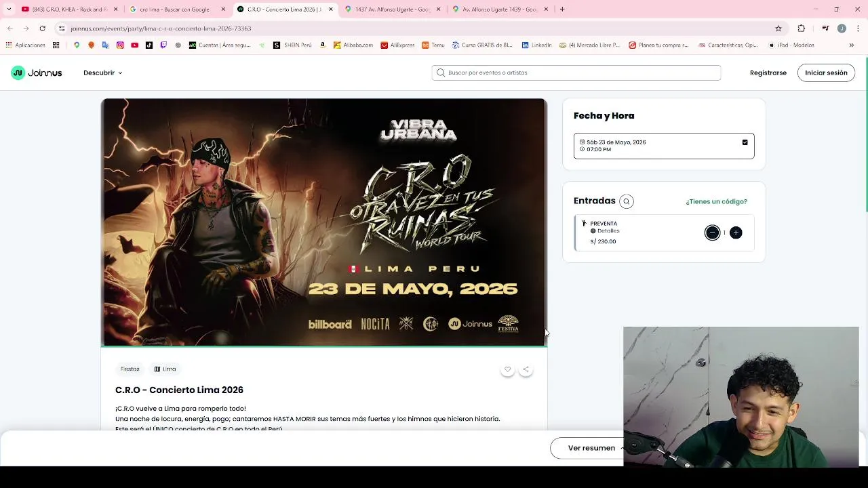This screenshot has width=868, height=488.
Task: Click the event search input field
Action: (x=576, y=73)
